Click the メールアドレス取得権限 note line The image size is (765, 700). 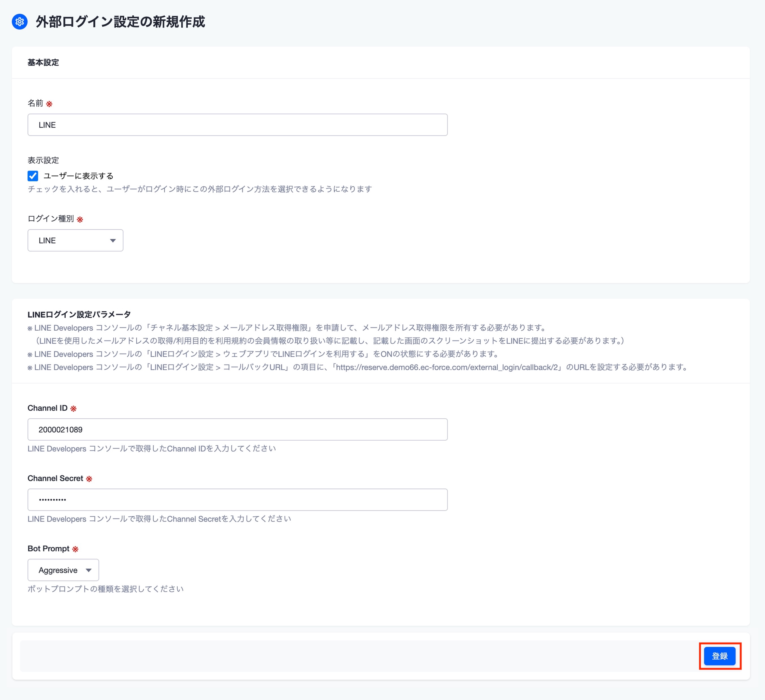tap(287, 328)
